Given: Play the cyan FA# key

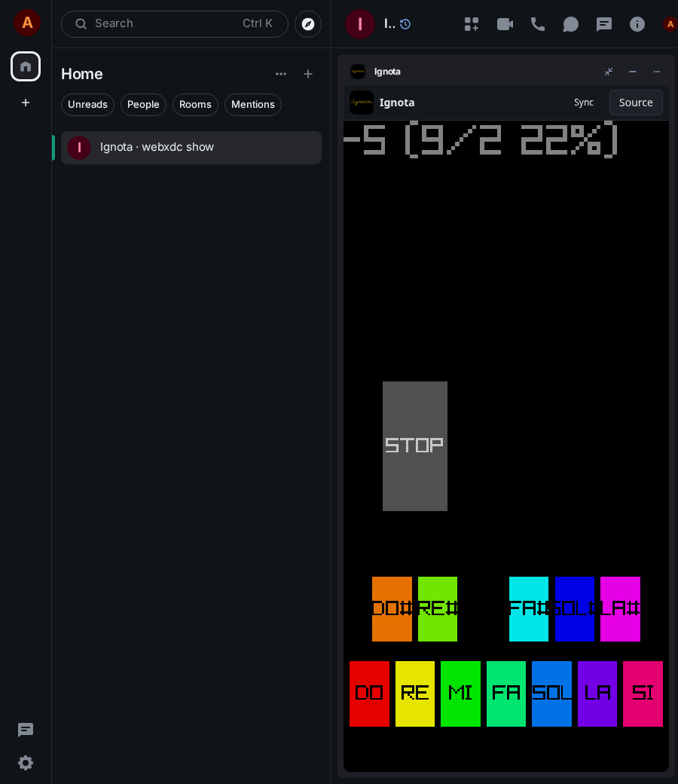Looking at the screenshot, I should coord(529,608).
